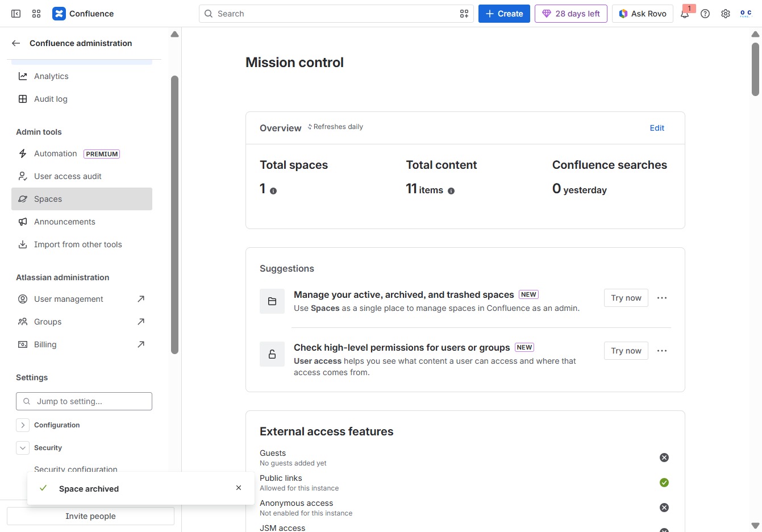Screen dimensions: 762x532
Task: Open the user profile avatar
Action: 746,14
